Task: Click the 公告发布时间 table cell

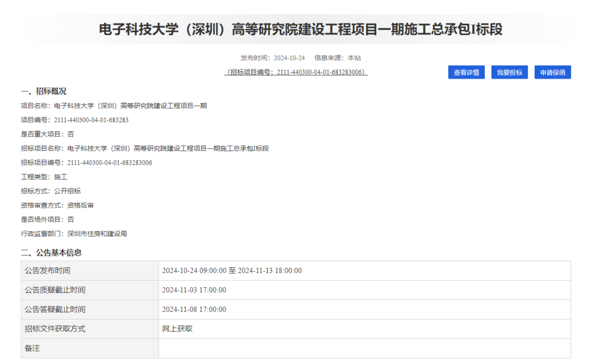Action: click(90, 271)
